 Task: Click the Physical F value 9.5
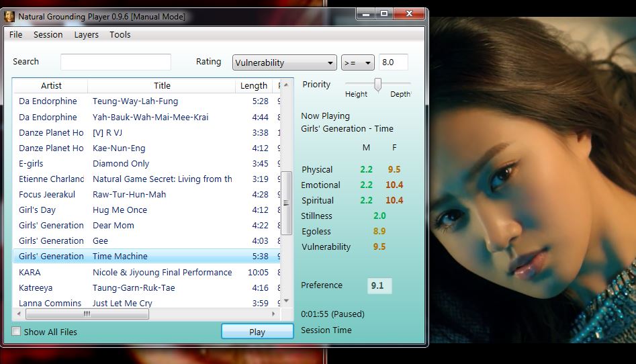394,169
